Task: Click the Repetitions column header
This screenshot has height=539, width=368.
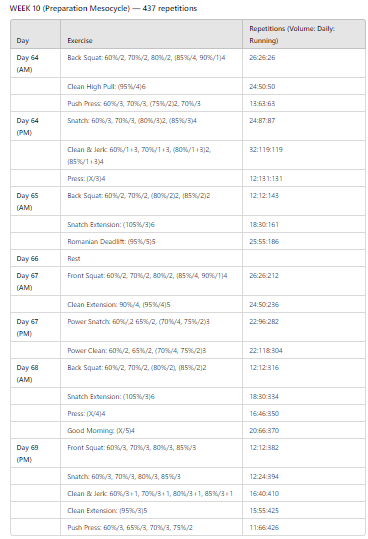Action: (x=304, y=34)
